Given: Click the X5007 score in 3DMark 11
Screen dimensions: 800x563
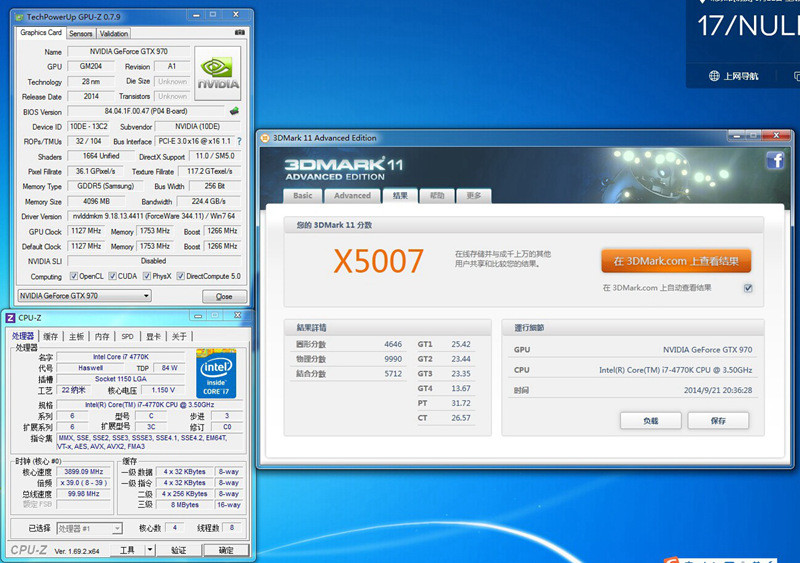Looking at the screenshot, I should (378, 261).
